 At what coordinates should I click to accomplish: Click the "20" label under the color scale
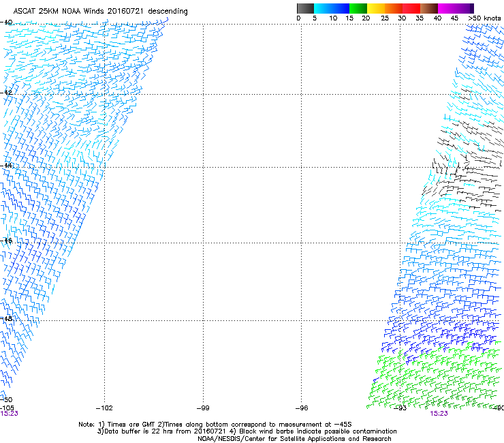366,18
